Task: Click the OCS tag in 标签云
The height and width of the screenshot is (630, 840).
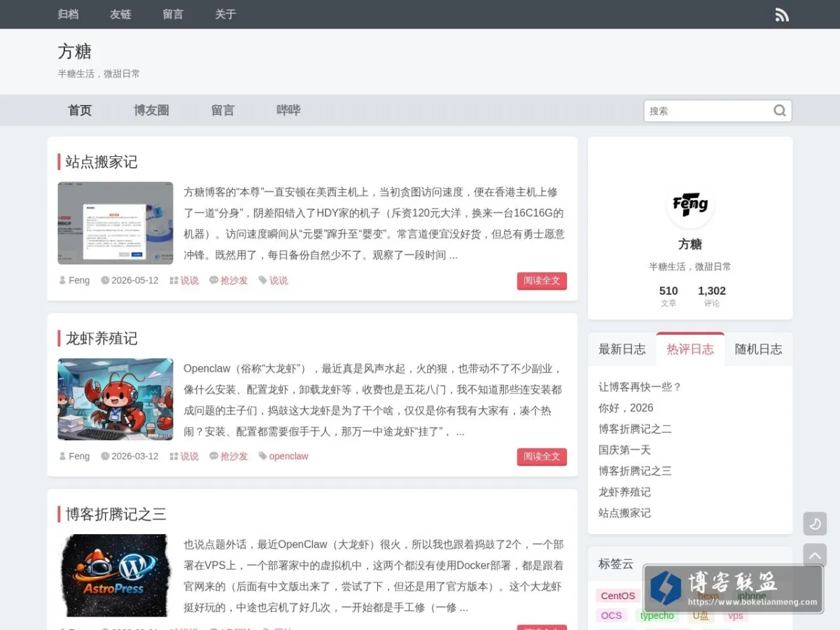Action: [x=611, y=615]
